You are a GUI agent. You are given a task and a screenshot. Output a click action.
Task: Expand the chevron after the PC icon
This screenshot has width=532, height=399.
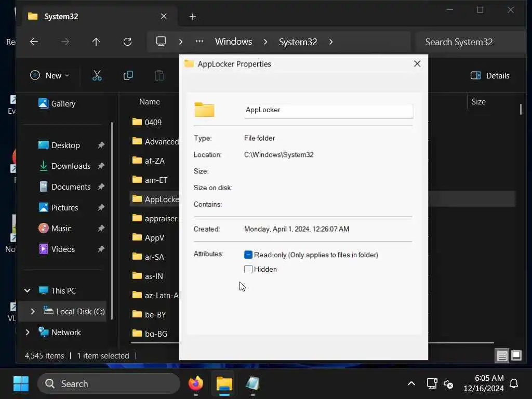[x=181, y=42]
